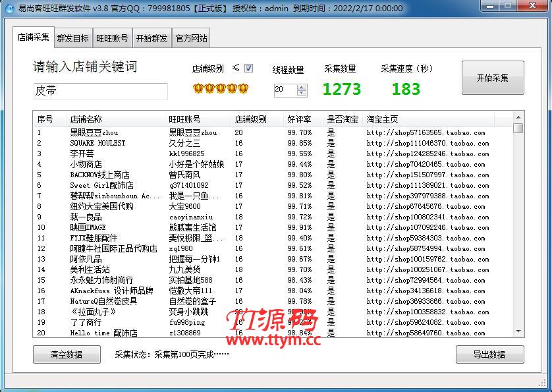Click URL shop111046370.taobao.com
The height and width of the screenshot is (392, 552).
(428, 144)
